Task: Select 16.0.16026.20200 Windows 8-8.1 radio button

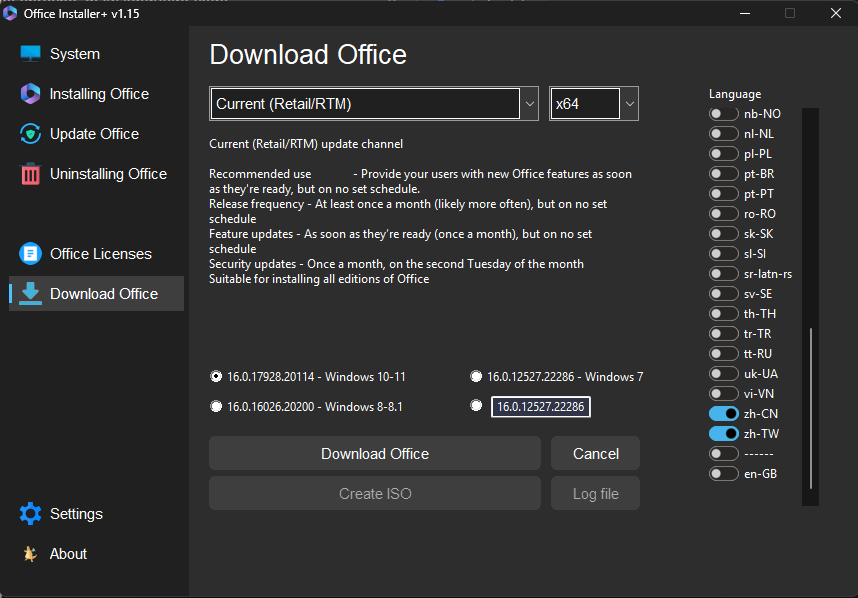Action: (216, 407)
